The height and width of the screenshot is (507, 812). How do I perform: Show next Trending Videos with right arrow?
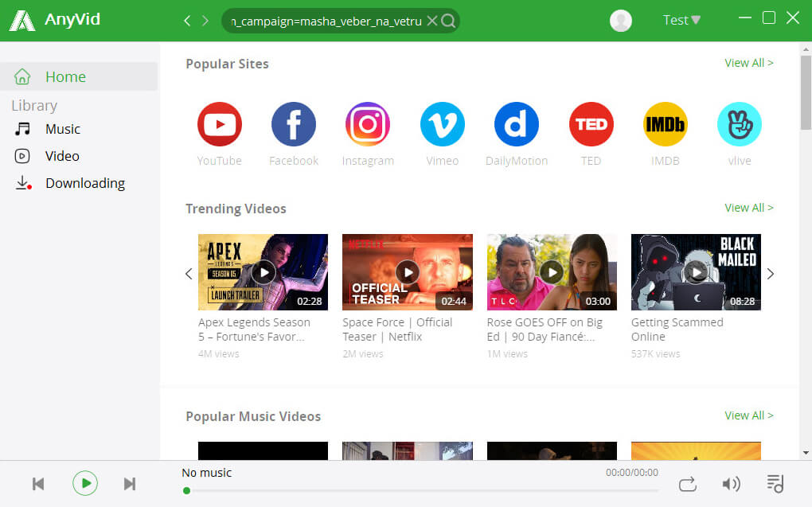click(x=770, y=273)
